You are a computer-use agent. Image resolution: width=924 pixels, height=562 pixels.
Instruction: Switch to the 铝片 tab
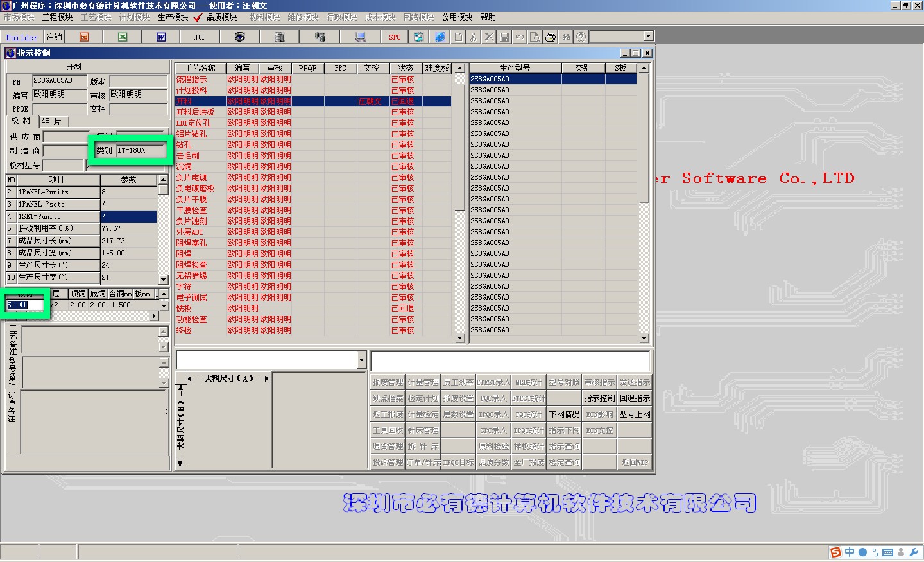tap(53, 121)
